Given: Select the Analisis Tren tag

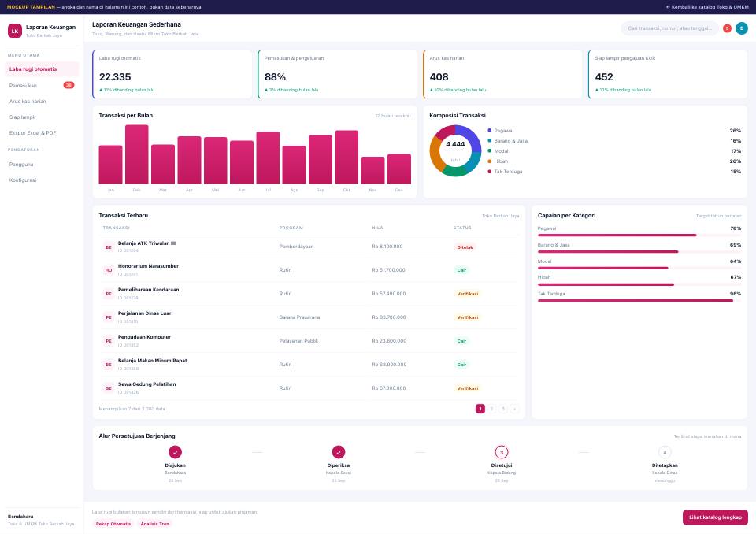Looking at the screenshot, I should (x=155, y=524).
